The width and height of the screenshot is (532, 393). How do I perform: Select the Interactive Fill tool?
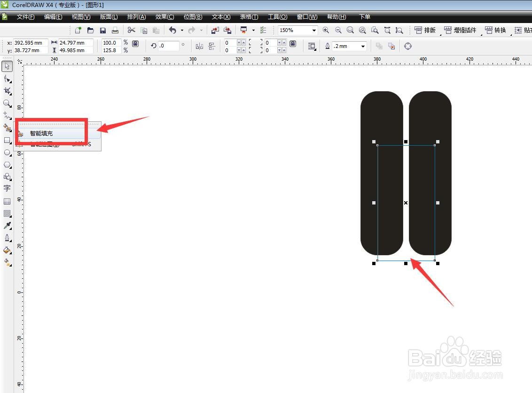7,262
